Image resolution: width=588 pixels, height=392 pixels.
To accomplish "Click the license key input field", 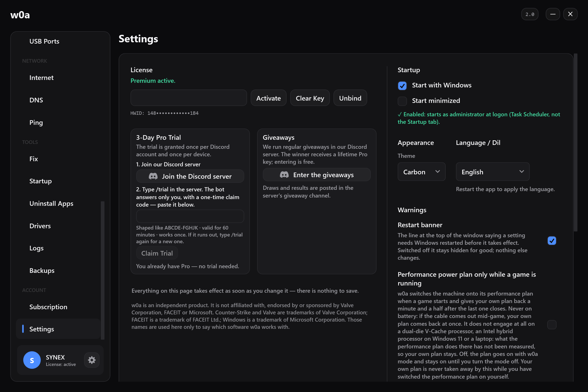I will pyautogui.click(x=189, y=98).
